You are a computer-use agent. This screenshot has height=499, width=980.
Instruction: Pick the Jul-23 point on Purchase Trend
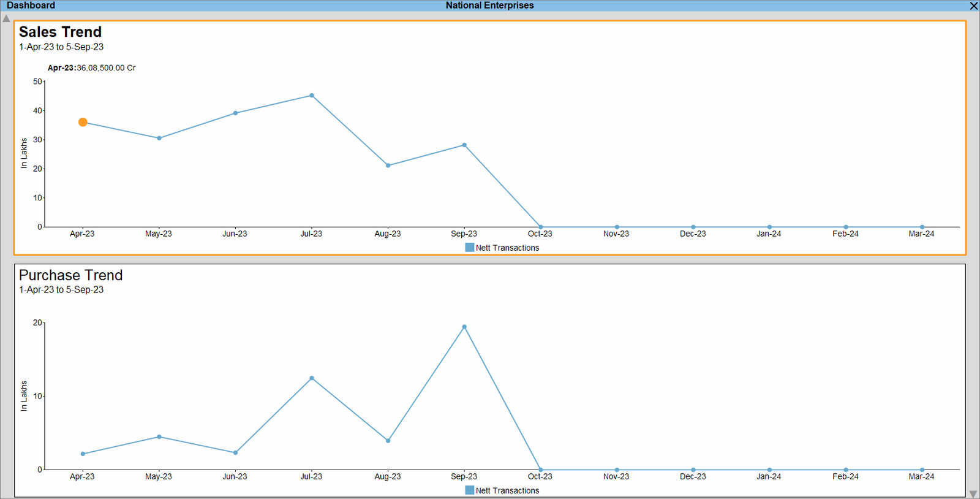pos(312,378)
